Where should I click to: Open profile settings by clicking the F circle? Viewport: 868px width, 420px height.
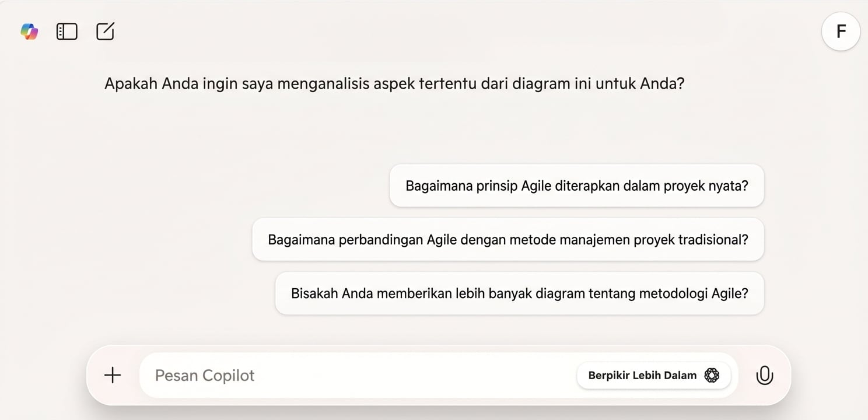point(840,32)
